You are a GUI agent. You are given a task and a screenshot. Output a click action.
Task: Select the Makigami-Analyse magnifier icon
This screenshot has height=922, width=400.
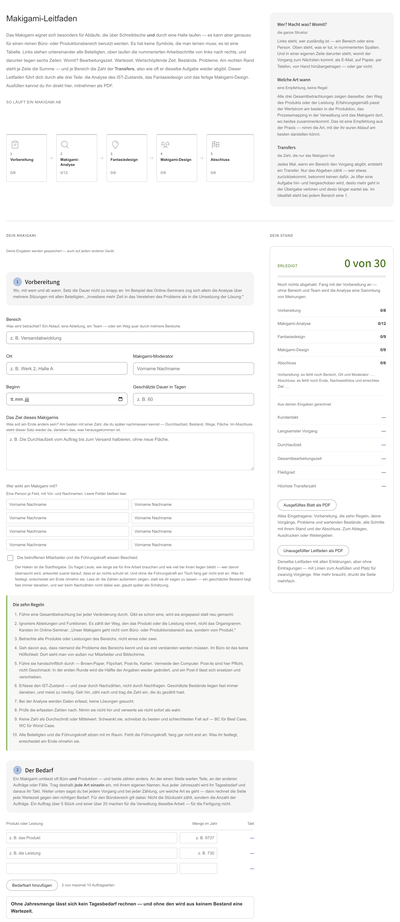point(65,144)
